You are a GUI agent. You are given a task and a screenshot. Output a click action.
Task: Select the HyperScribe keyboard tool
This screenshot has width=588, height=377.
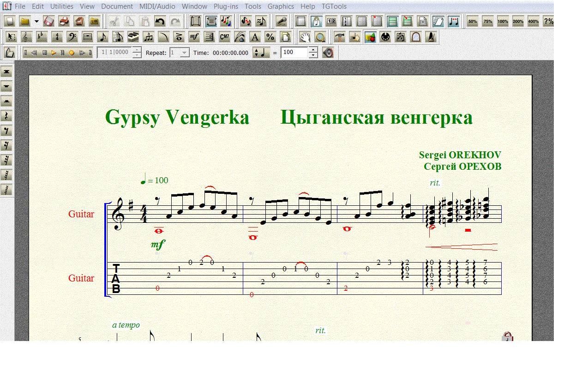tap(133, 37)
